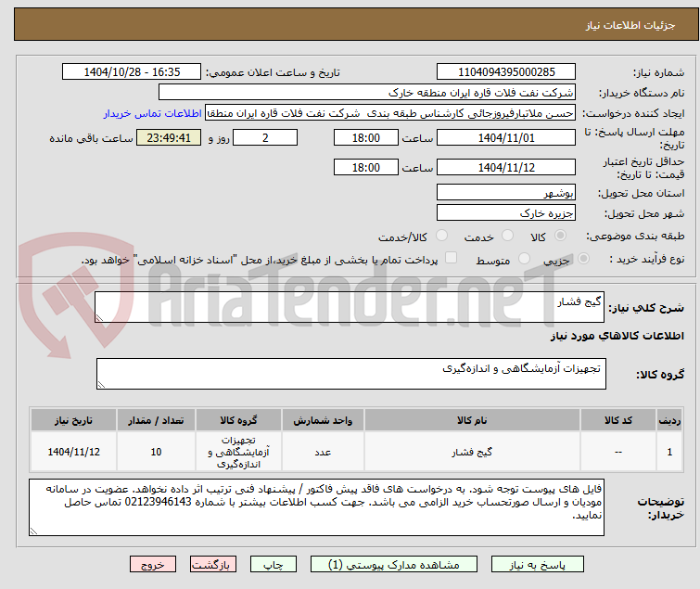Viewport: 700px width, 589px height.
Task: Click the remaining days field showing 2
Action: click(265, 137)
